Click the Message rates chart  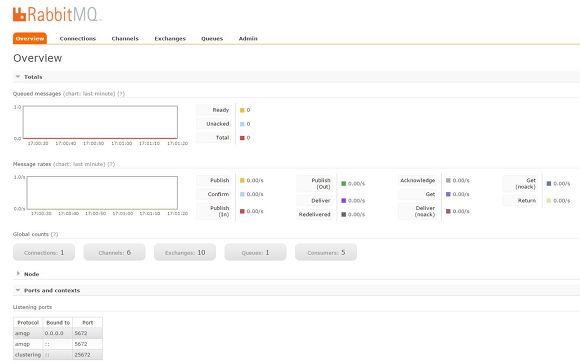(102, 193)
